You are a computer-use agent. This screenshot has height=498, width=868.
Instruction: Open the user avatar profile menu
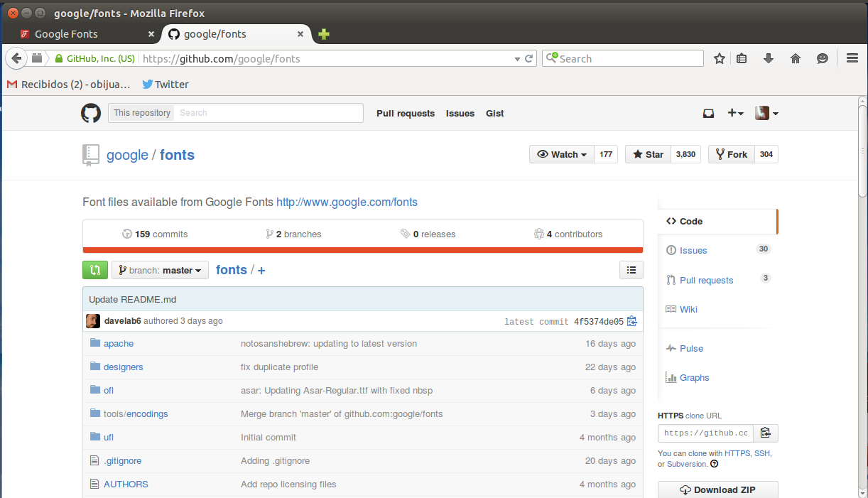(x=766, y=113)
